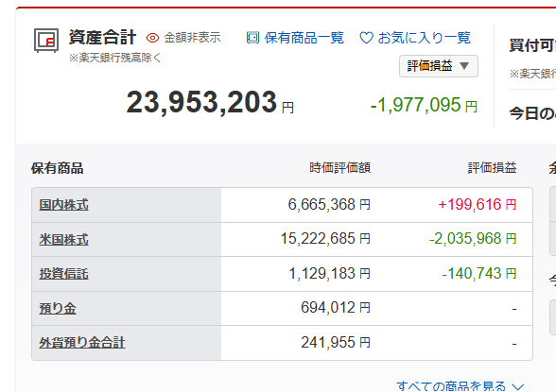Open the 米国株式 link
Viewport: 556px width, 392px height.
(64, 239)
